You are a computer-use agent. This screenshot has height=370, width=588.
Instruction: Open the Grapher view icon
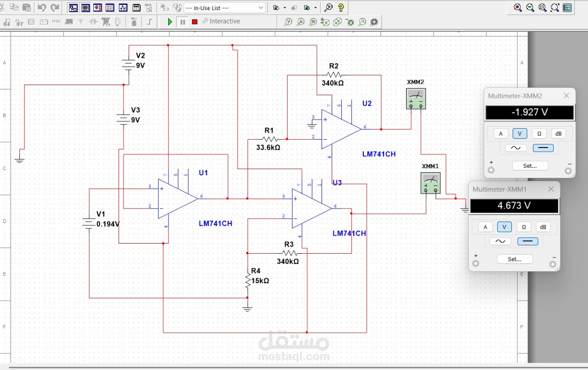click(123, 8)
